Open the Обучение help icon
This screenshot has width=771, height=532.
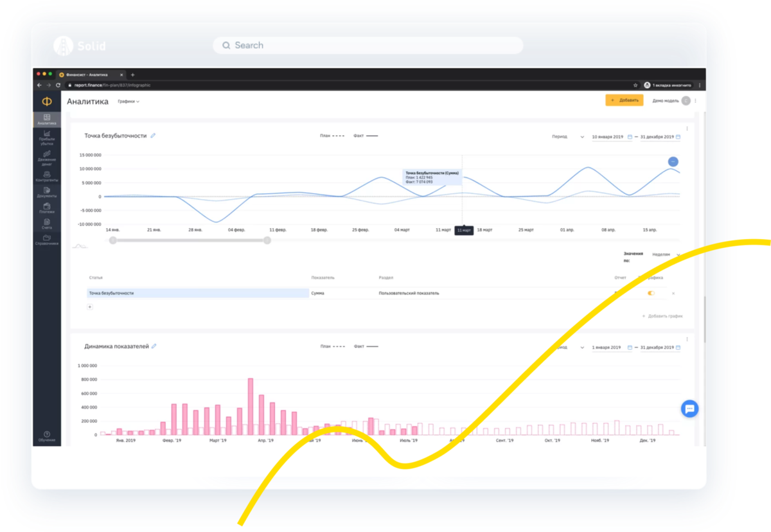47,436
